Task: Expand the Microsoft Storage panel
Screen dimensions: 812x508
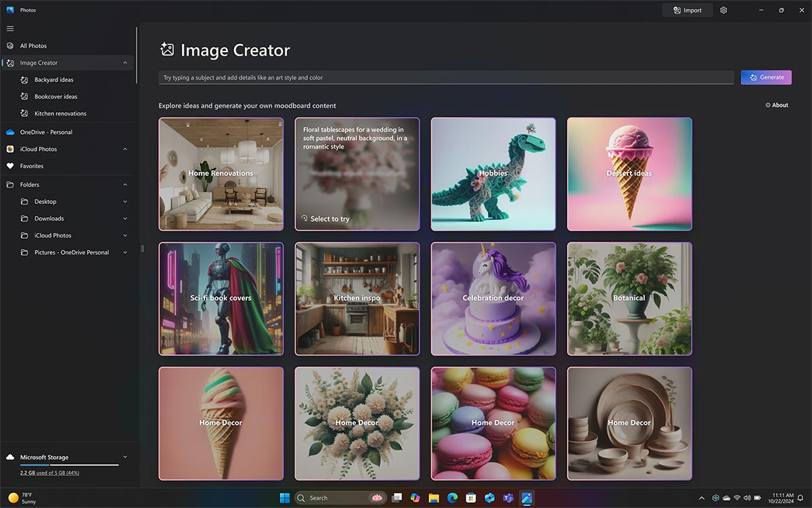Action: click(x=125, y=457)
